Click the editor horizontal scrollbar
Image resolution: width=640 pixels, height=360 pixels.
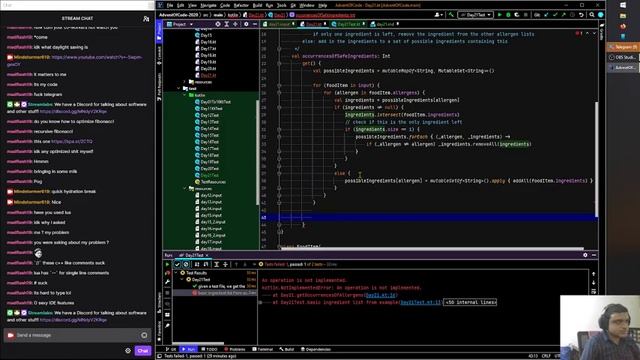click(433, 249)
